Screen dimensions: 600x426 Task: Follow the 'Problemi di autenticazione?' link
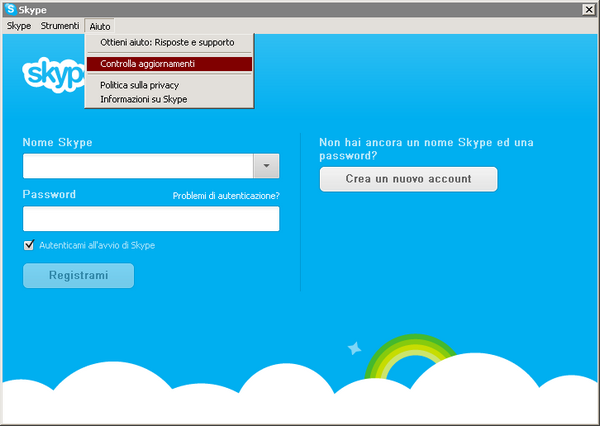point(225,196)
